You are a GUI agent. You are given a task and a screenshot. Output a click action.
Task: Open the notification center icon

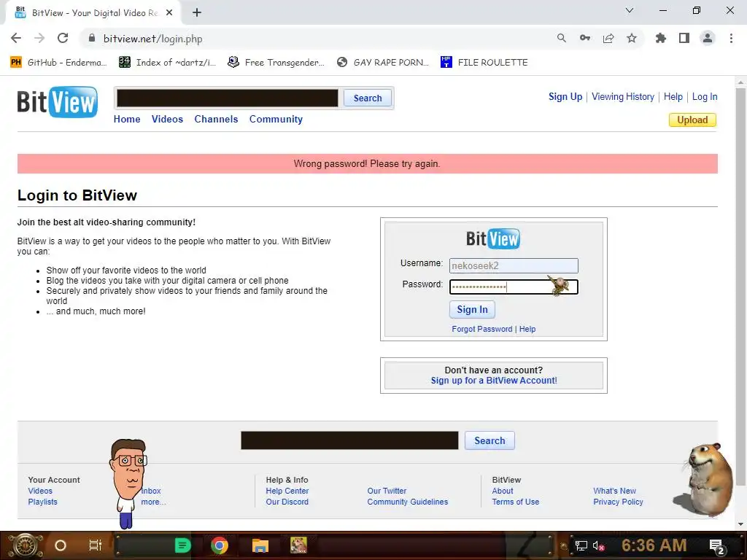pos(717,546)
